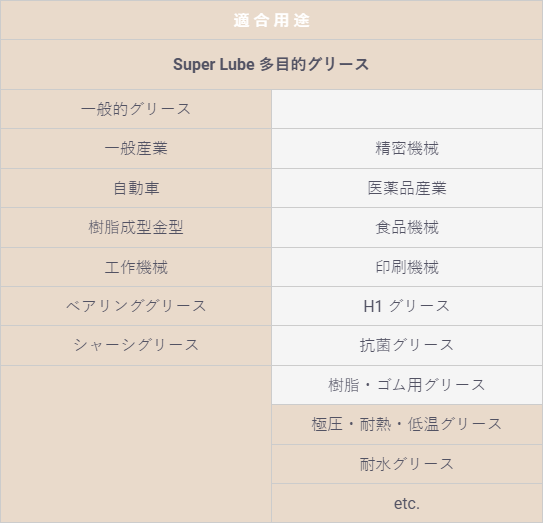
Task: Select the Super Lube 多目的グリース heading
Action: tap(272, 64)
